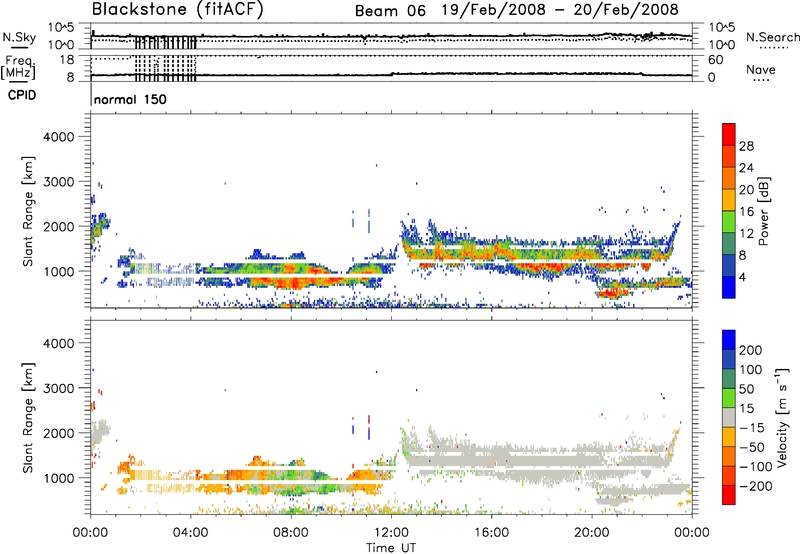
Task: Click the strong power echo near 08:00 at 700 km
Action: [x=292, y=282]
